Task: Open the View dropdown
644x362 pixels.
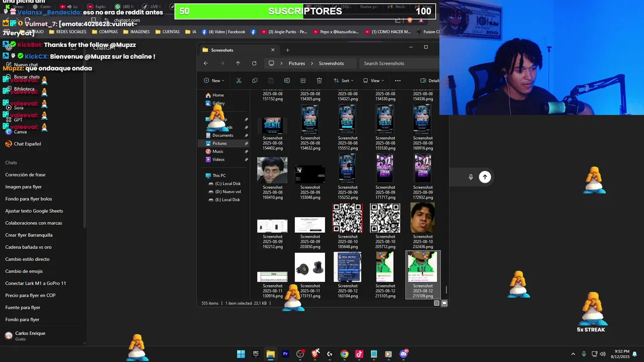Action: (x=373, y=80)
